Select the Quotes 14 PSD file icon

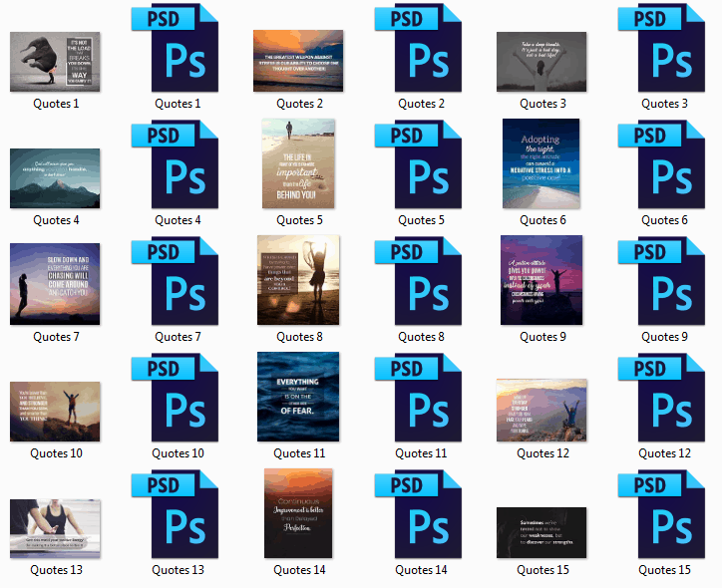(418, 514)
